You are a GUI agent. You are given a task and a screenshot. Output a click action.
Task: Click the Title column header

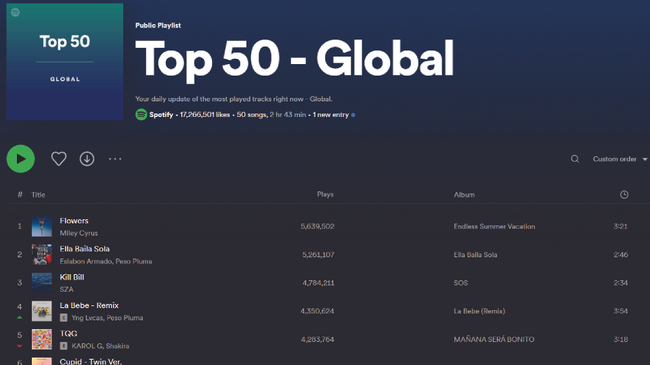click(x=38, y=195)
